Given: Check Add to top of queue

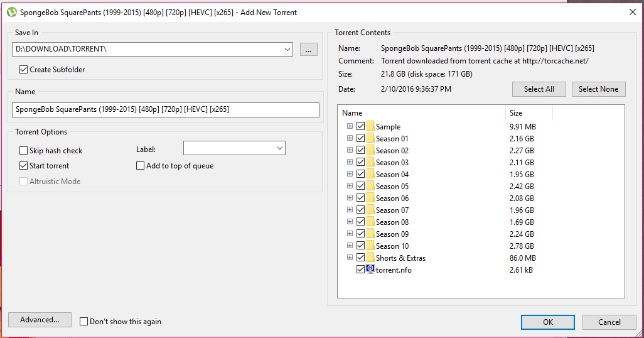Looking at the screenshot, I should [x=140, y=166].
